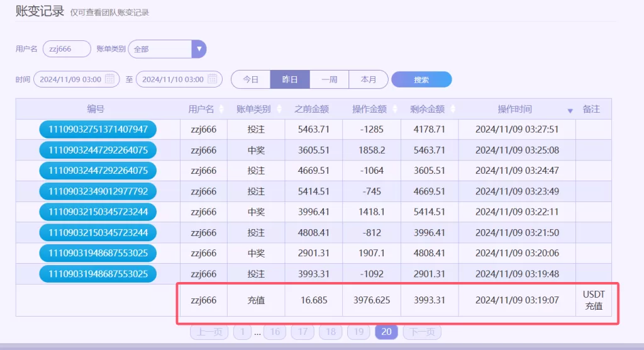Viewport: 644px width, 350px height.
Task: Click the operation amount -1285
Action: 372,129
